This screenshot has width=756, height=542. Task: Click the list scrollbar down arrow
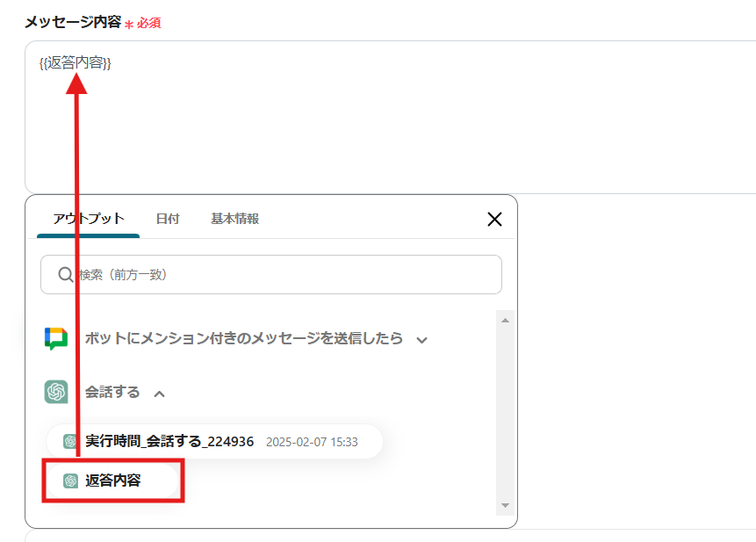[x=505, y=505]
